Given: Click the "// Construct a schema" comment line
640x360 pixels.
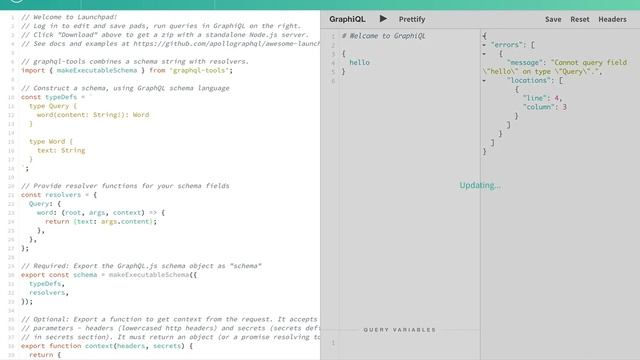Looking at the screenshot, I should 125,88.
